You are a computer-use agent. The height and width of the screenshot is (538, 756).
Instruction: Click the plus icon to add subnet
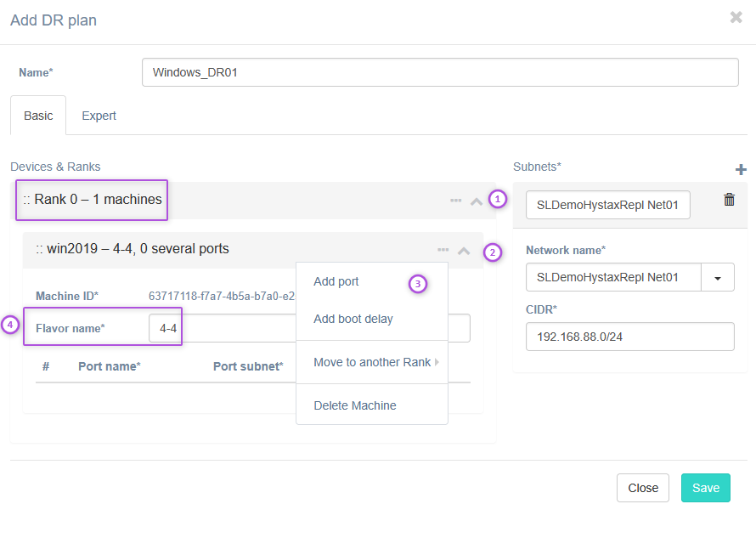(x=741, y=170)
